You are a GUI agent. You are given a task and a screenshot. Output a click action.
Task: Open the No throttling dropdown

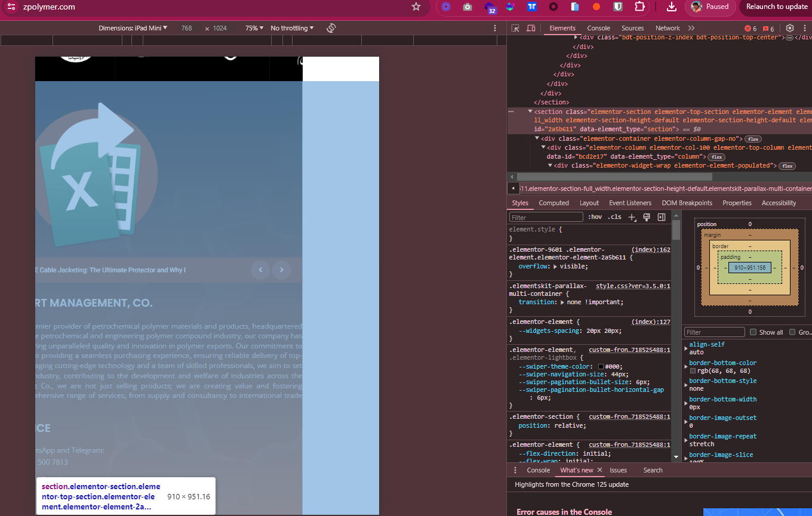[x=292, y=28]
